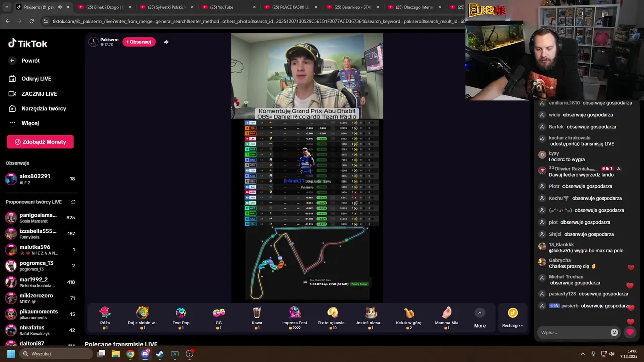Send the Kawa gift
The height and width of the screenshot is (362, 644).
pos(257,318)
